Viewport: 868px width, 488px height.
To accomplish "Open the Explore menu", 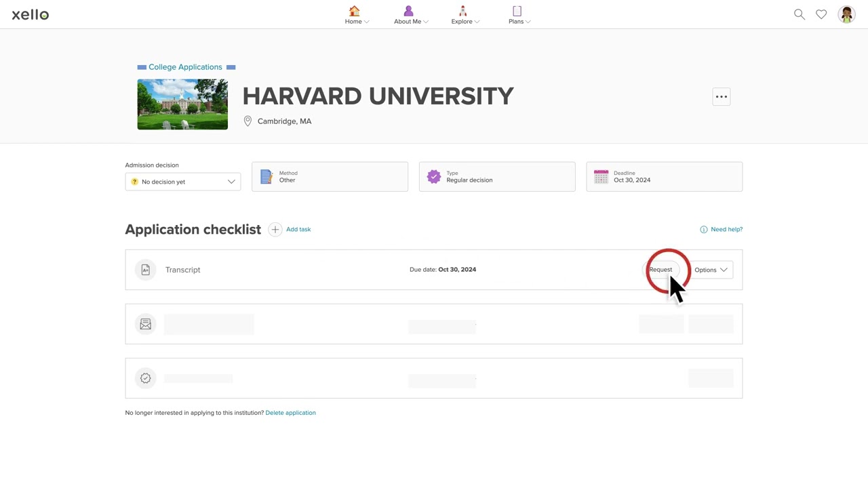I will 465,15.
